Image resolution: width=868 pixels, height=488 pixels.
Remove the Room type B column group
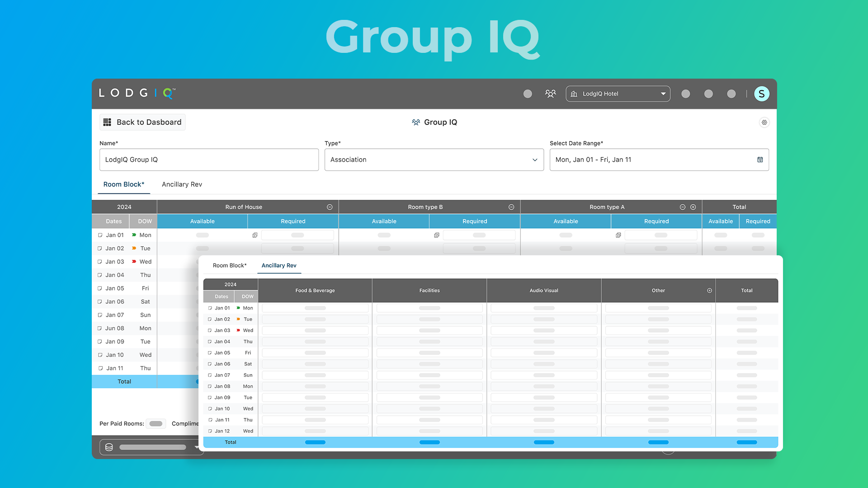[511, 207]
